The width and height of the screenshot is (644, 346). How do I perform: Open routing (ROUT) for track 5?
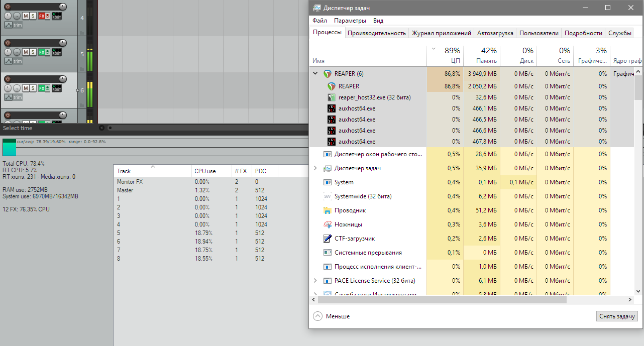57,52
